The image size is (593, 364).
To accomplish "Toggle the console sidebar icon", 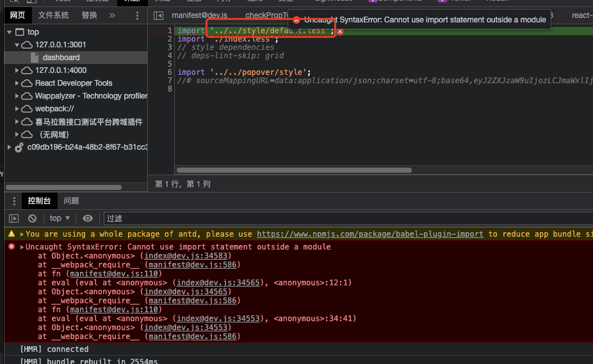I will coord(14,219).
